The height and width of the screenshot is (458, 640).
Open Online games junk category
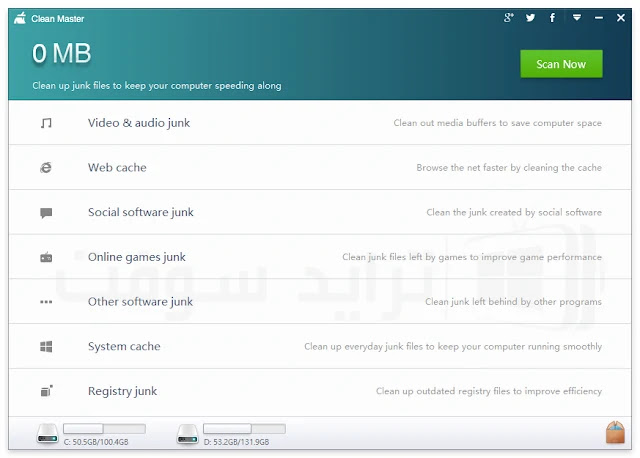tap(137, 257)
